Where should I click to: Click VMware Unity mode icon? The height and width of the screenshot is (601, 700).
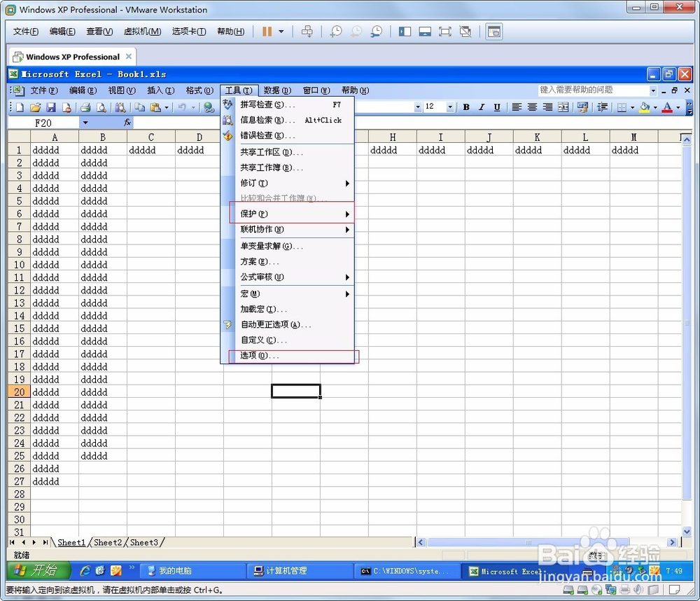click(465, 32)
